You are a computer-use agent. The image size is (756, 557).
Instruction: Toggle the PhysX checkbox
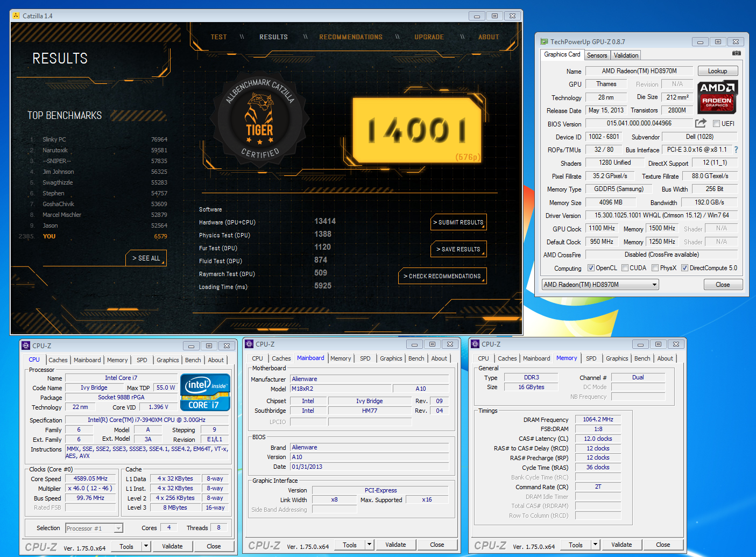(x=655, y=268)
